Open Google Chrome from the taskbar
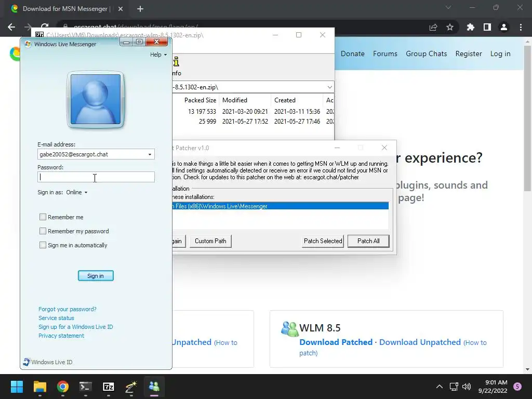Image resolution: width=532 pixels, height=399 pixels. pos(63,387)
